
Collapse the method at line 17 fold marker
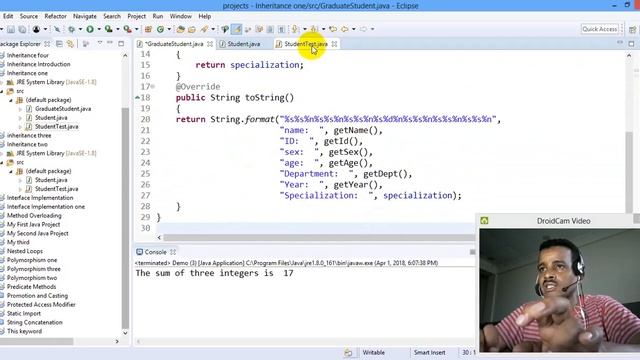(153, 87)
